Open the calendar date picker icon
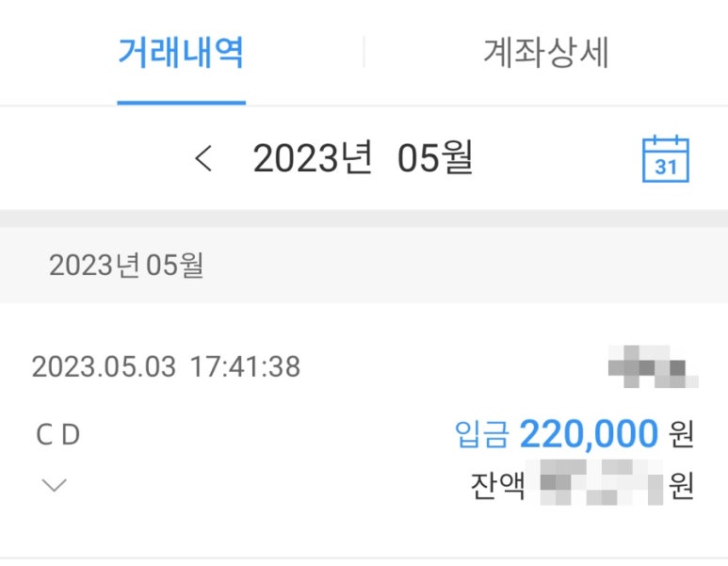The width and height of the screenshot is (728, 566). (665, 159)
